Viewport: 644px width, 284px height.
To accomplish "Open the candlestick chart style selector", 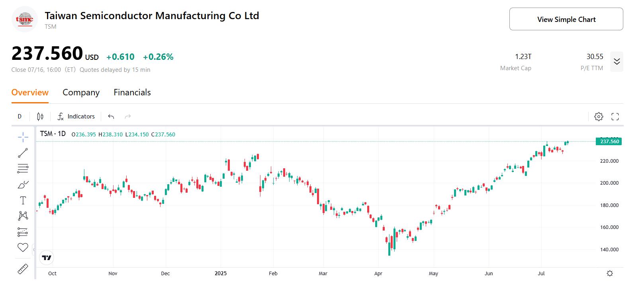I will click(x=39, y=116).
